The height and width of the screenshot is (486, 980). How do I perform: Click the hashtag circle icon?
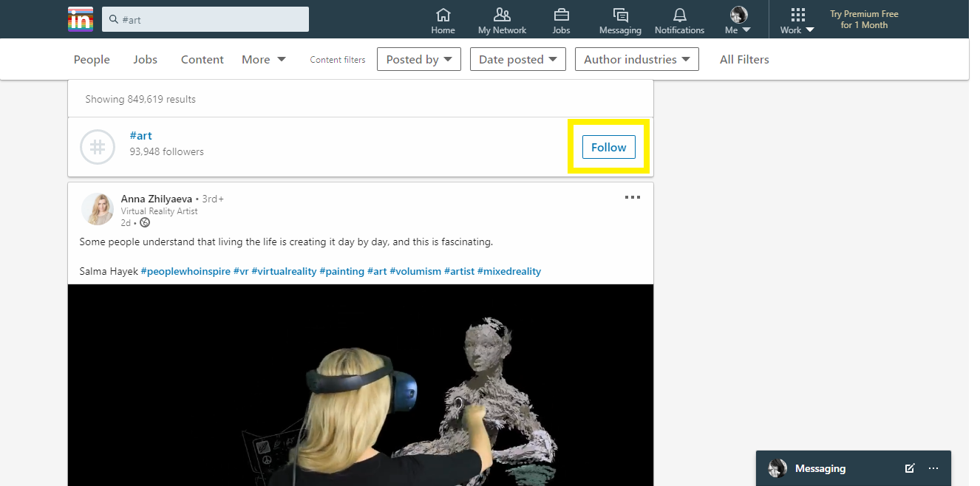tap(98, 147)
